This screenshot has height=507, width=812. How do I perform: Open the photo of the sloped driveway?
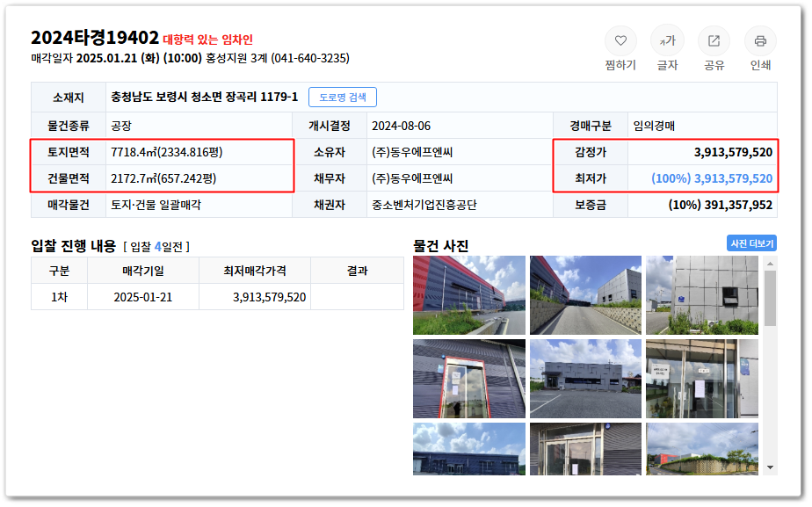click(x=585, y=295)
